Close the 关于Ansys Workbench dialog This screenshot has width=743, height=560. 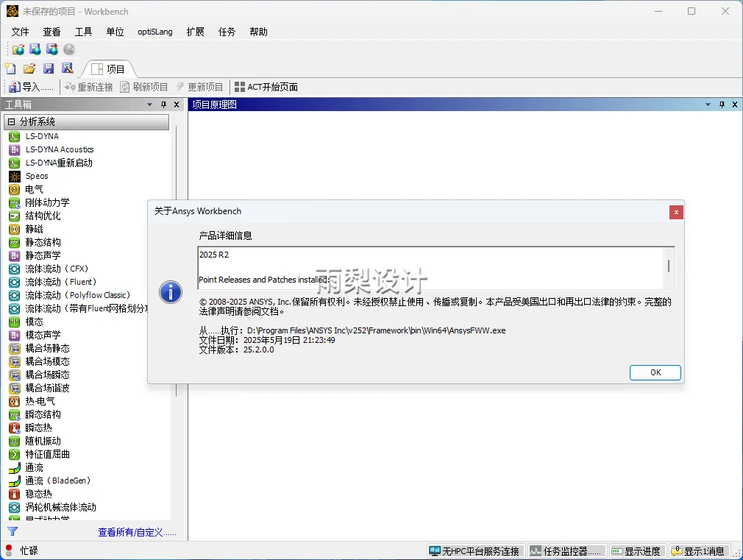(x=676, y=213)
